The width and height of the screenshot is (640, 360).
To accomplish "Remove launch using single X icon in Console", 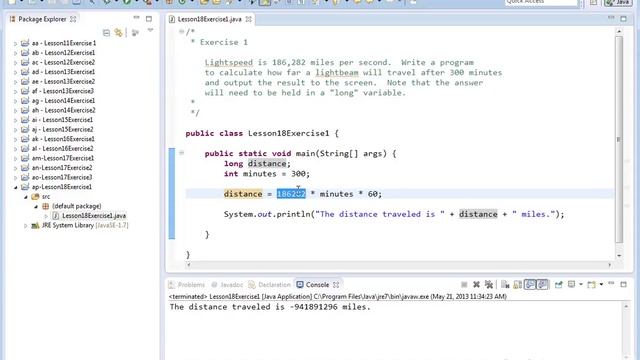I will tap(476, 284).
